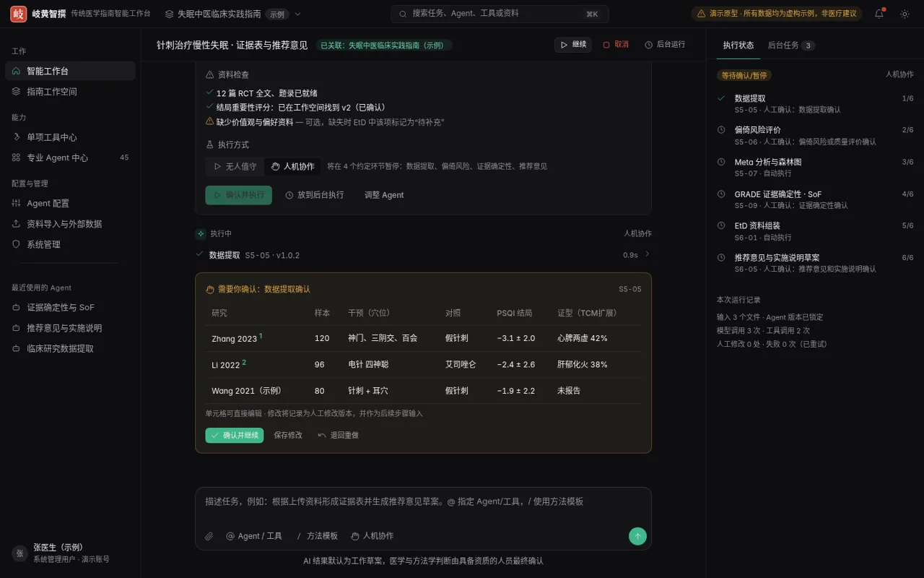
Task: Open the notification bell
Action: point(879,14)
